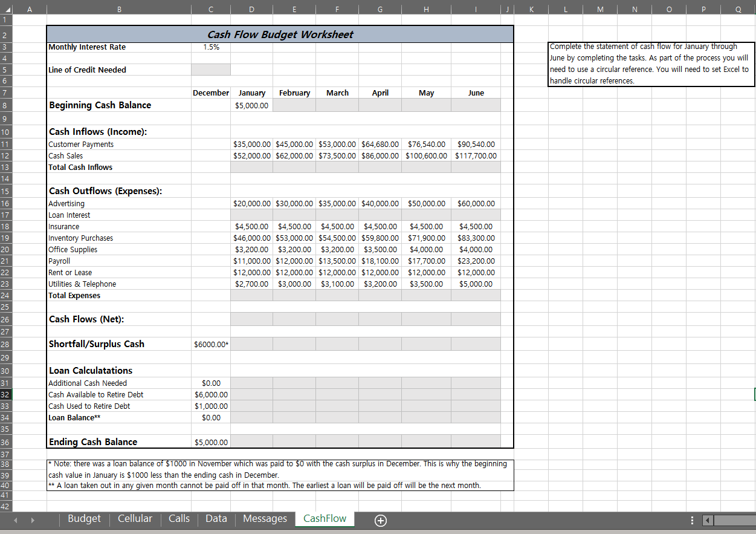Viewport: 756px width, 534px height.
Task: Select the CashFlow sheet tab
Action: [x=325, y=519]
